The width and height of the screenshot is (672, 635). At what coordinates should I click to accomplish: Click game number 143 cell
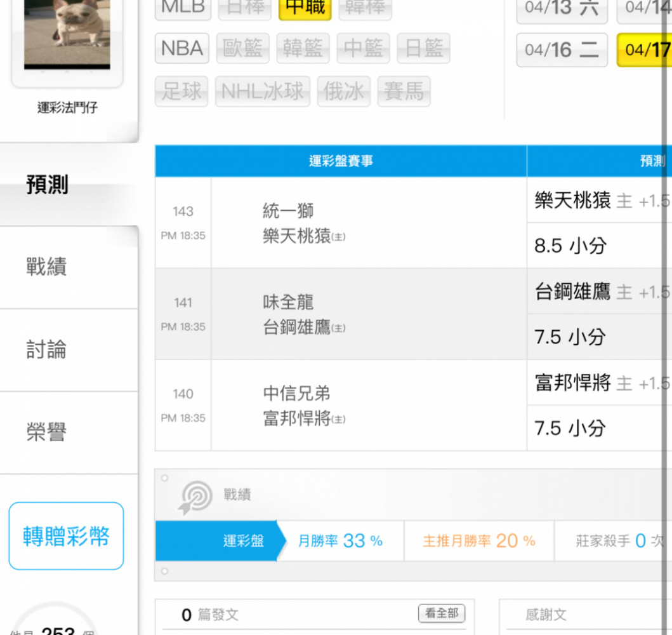pos(183,222)
